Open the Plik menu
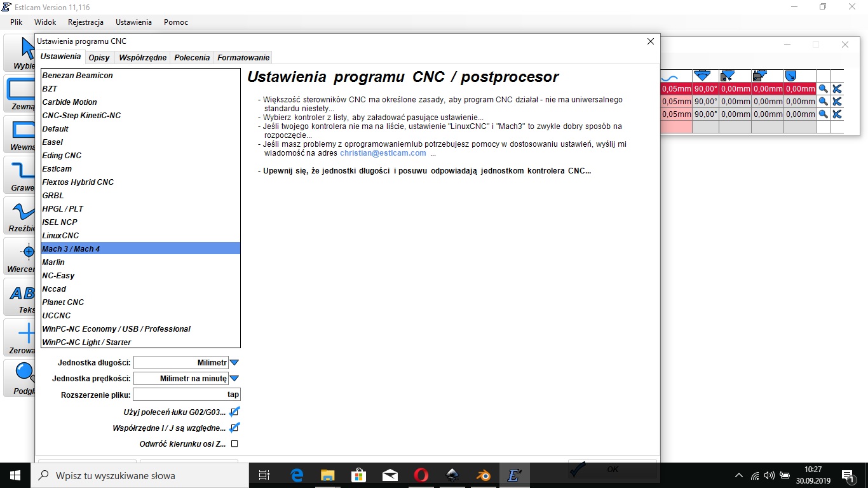The height and width of the screenshot is (488, 868). pos(17,22)
